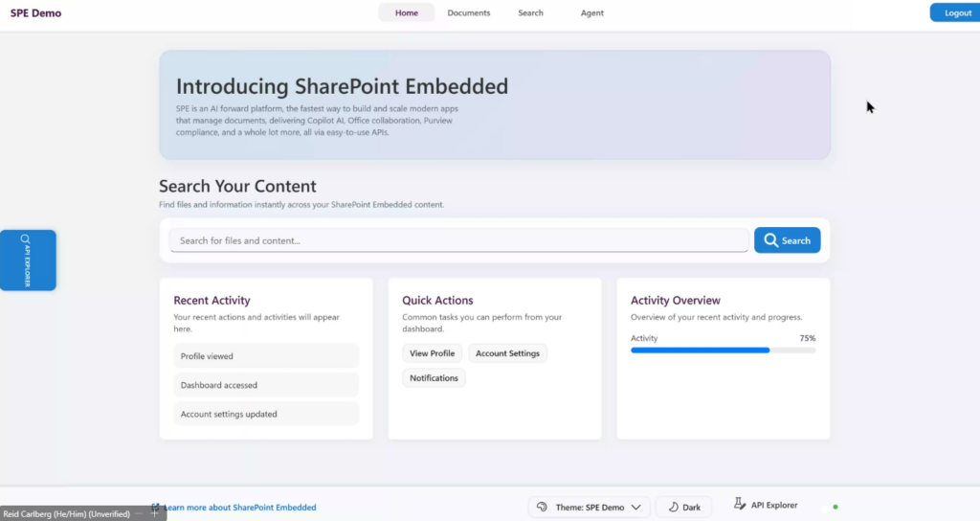The height and width of the screenshot is (521, 980).
Task: Toggle Dark mode
Action: 683,508
